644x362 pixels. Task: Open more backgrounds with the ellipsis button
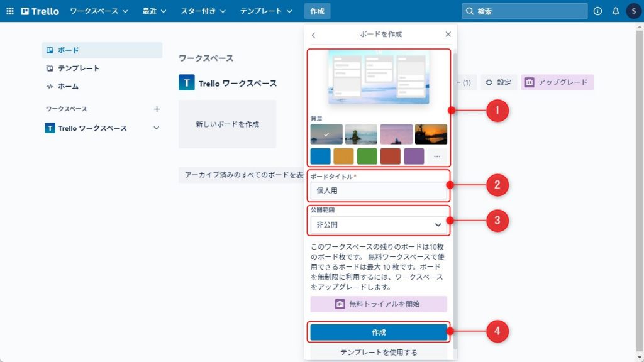coord(437,156)
